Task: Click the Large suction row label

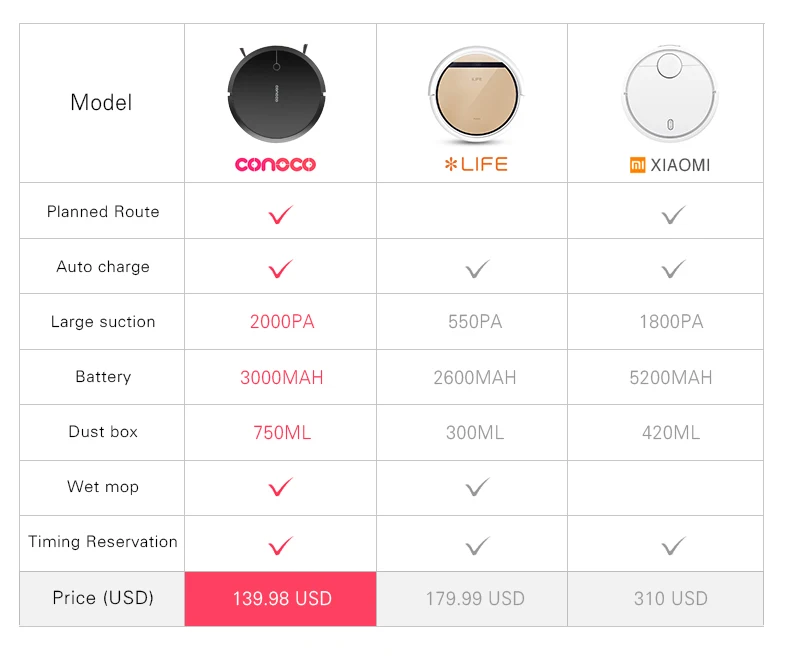Action: point(103,322)
